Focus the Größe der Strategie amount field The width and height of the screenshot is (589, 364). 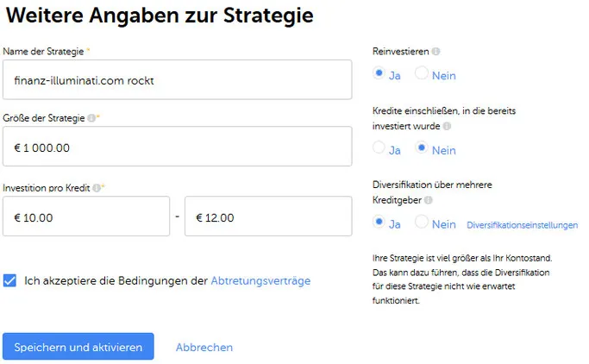178,146
